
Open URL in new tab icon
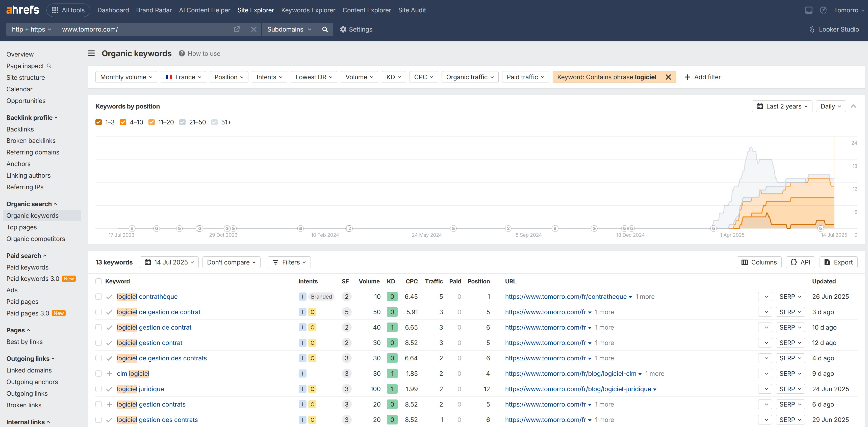[x=237, y=29]
